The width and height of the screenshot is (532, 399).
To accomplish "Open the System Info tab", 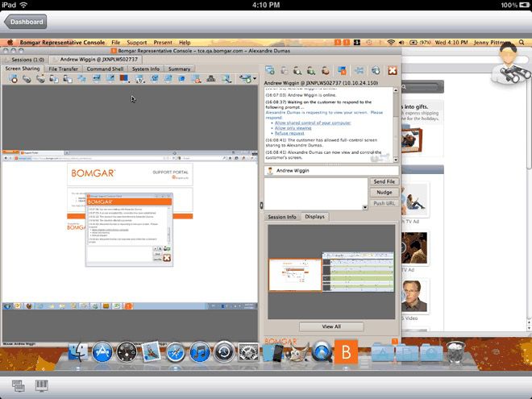I will (x=146, y=69).
